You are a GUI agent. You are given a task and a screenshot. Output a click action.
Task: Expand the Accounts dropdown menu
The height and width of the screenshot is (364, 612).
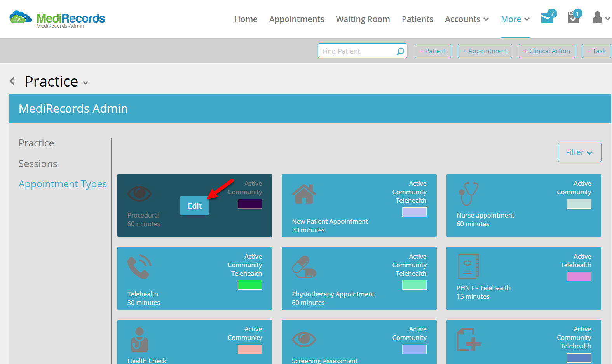(467, 19)
